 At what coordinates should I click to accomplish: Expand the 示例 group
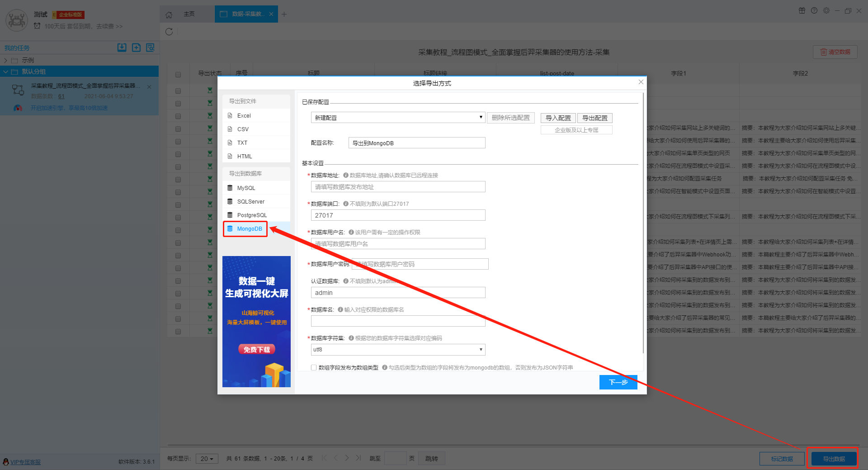tap(5, 60)
